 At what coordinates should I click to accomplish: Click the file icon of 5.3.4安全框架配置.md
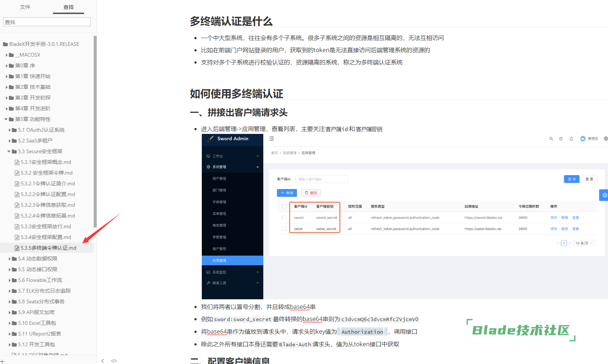point(17,237)
